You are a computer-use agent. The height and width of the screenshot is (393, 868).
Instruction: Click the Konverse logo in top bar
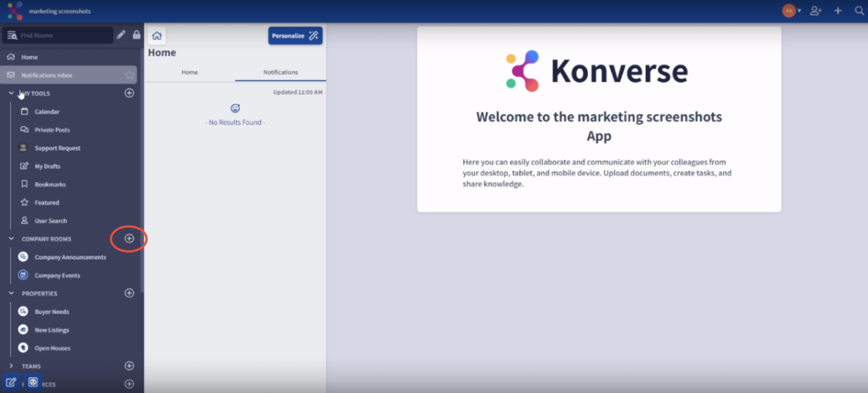15,11
